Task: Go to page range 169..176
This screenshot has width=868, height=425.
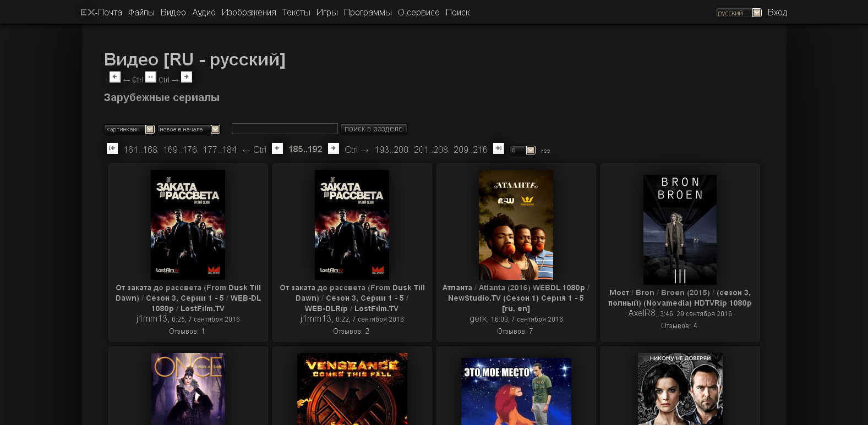Action: point(180,150)
